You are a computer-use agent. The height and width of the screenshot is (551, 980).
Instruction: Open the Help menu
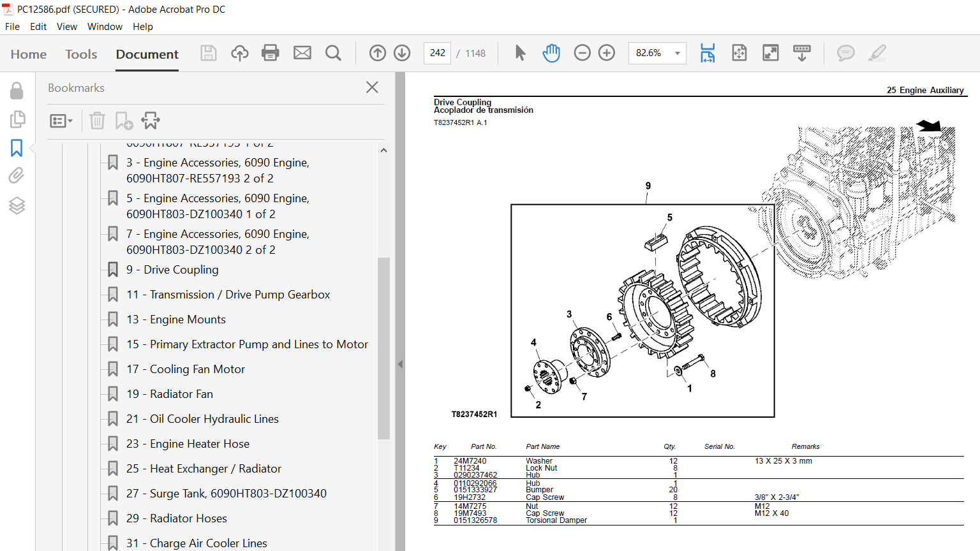(143, 27)
